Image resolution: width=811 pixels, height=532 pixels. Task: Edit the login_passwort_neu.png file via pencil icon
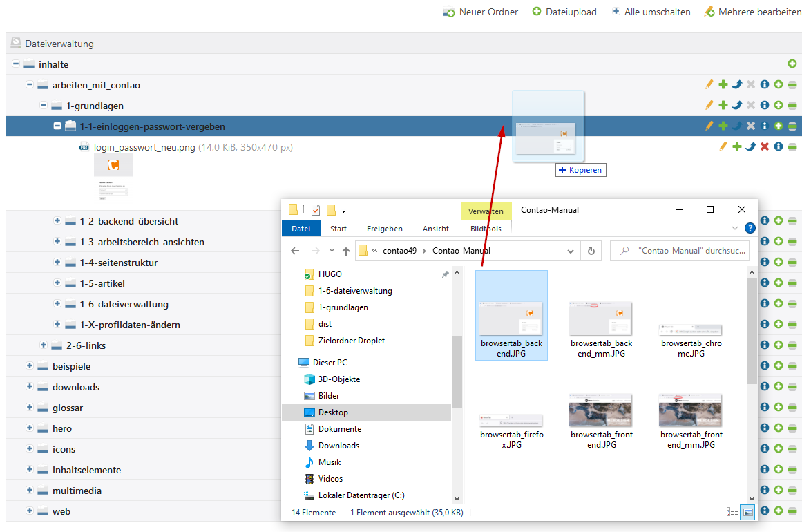tap(723, 146)
